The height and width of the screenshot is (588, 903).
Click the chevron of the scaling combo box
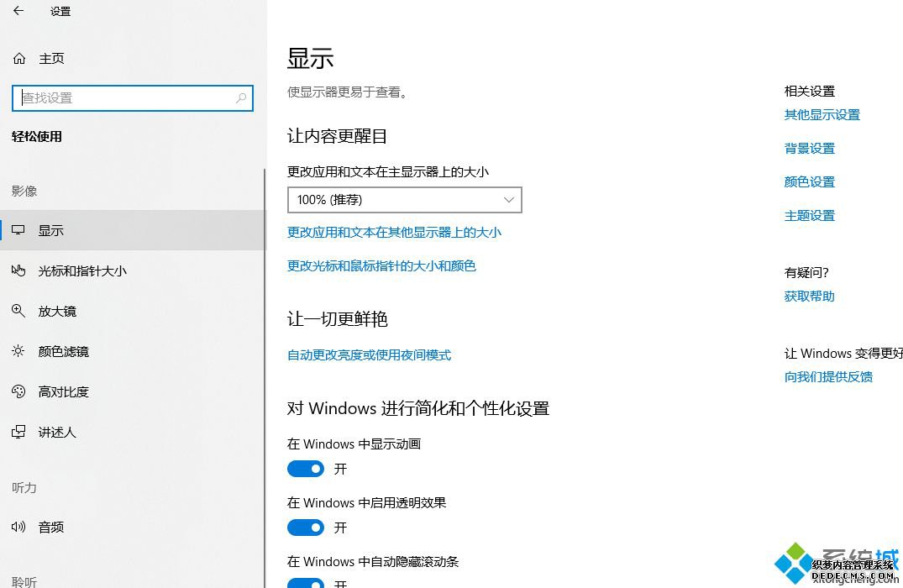coord(508,200)
